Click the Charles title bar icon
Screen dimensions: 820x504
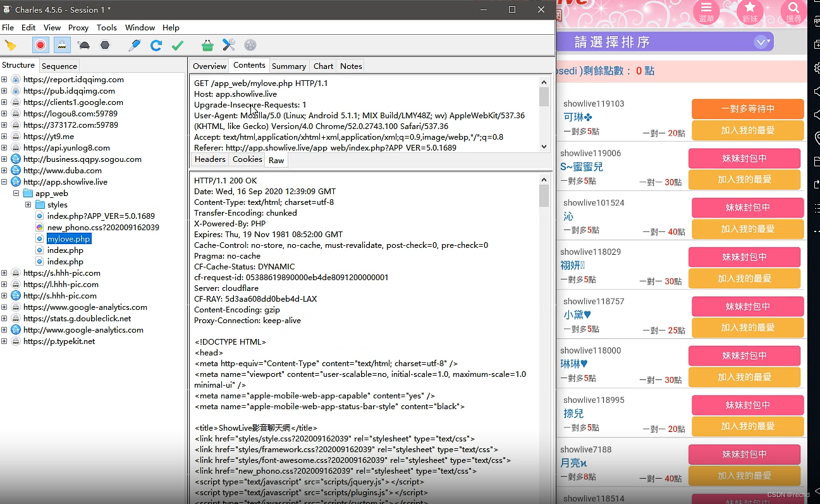click(x=7, y=9)
